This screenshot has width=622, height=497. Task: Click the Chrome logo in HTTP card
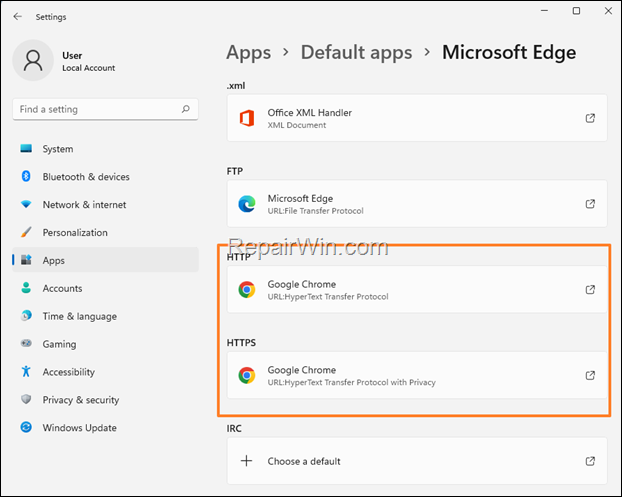tap(247, 290)
